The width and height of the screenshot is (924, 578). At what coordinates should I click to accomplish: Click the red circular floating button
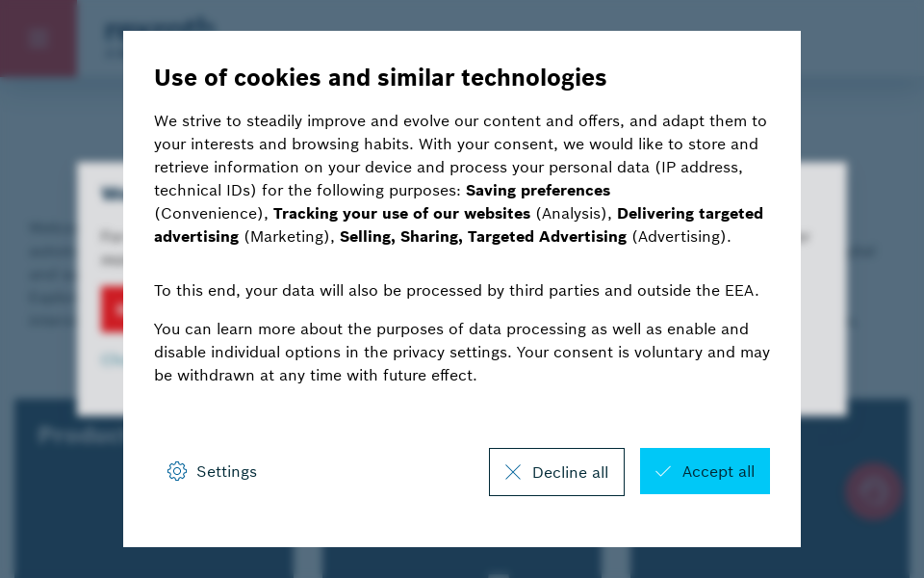(x=874, y=491)
